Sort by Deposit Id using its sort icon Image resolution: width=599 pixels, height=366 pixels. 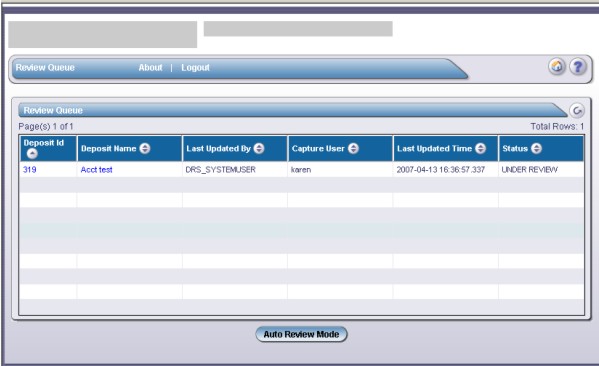coord(32,154)
